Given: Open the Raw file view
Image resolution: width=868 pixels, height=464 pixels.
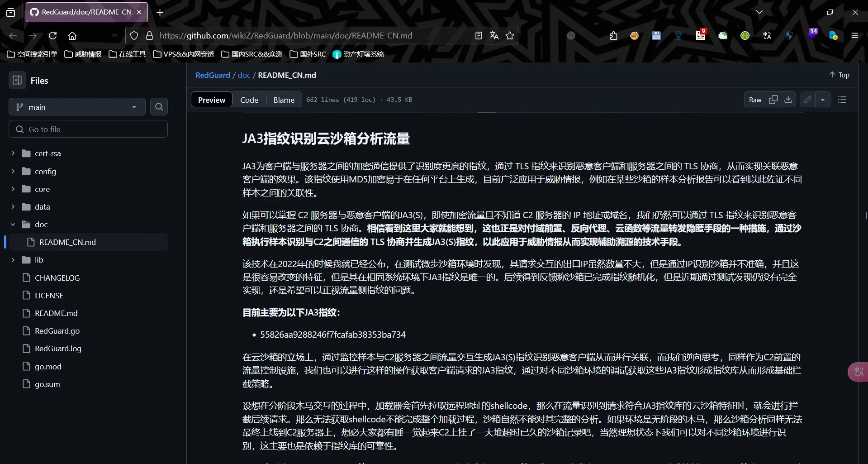Looking at the screenshot, I should coord(755,100).
